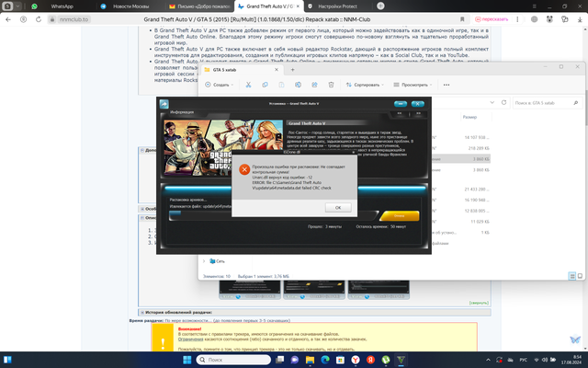The width and height of the screenshot is (588, 368).
Task: Open Microsoft Store from the taskbar
Action: click(x=340, y=360)
